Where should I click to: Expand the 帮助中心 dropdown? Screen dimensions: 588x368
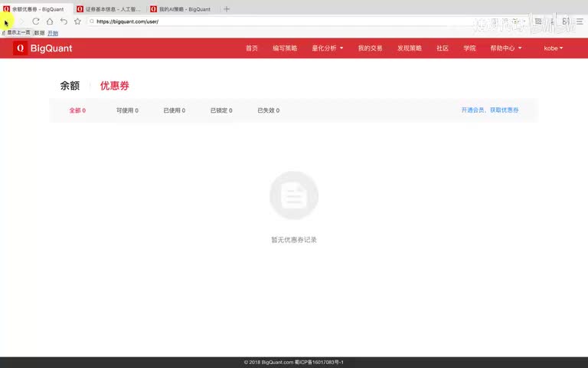[506, 48]
